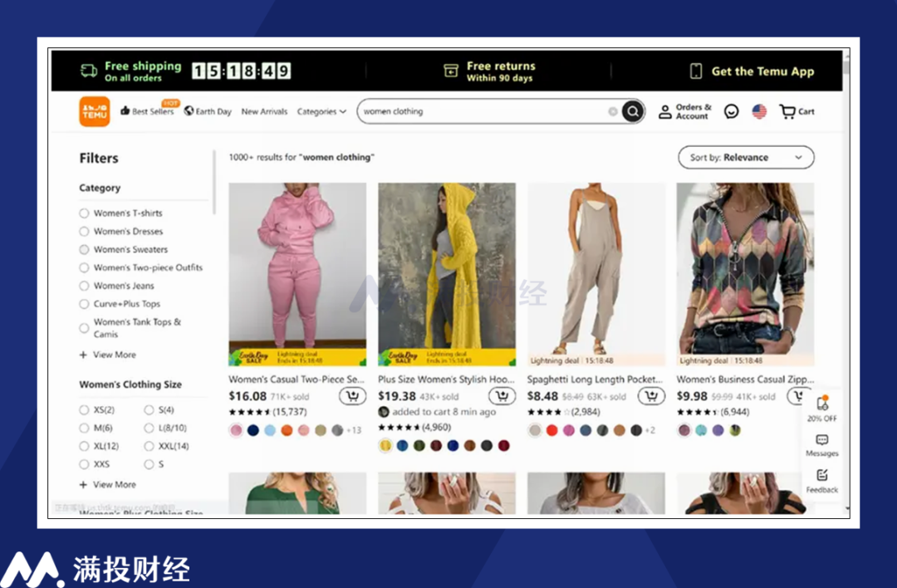
Task: Show the +13 more colors for the pink two-piece
Action: tap(355, 430)
